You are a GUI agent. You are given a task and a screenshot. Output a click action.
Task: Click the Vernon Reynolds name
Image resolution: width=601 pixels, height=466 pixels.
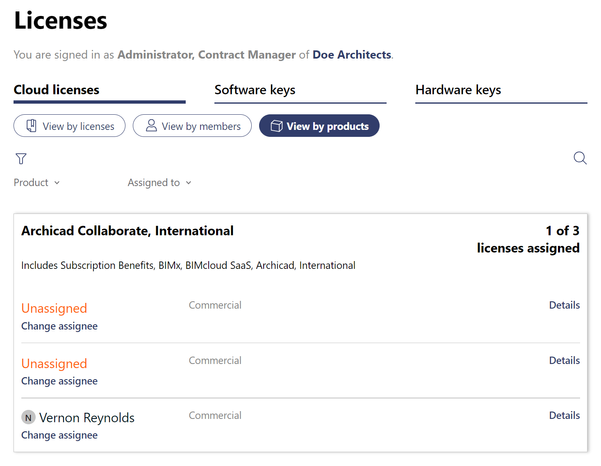[87, 417]
